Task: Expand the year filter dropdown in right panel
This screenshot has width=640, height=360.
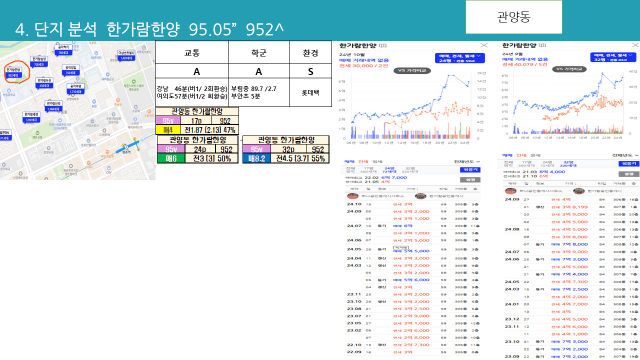Action: pyautogui.click(x=625, y=156)
